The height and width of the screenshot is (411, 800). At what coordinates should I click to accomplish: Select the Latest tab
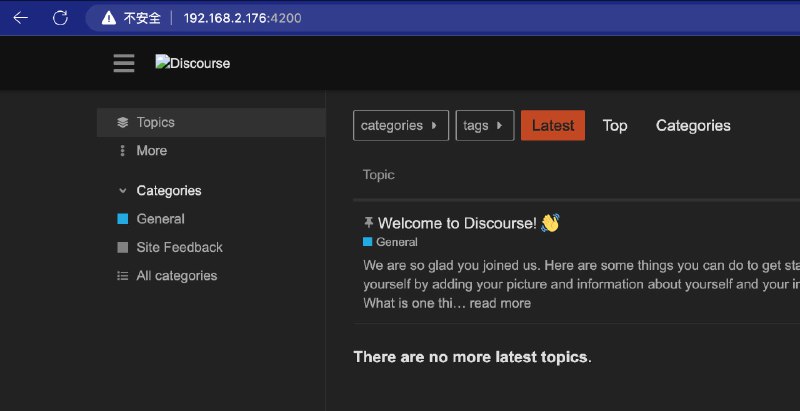coord(552,126)
